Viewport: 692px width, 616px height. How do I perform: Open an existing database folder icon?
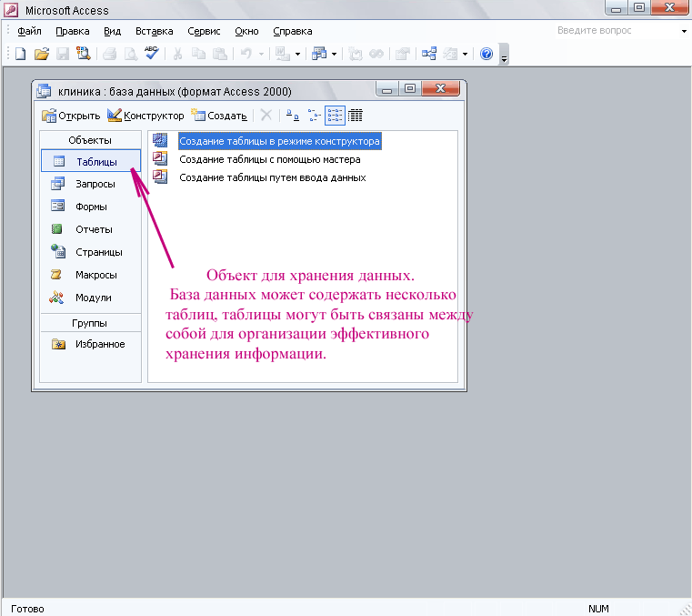tap(42, 54)
